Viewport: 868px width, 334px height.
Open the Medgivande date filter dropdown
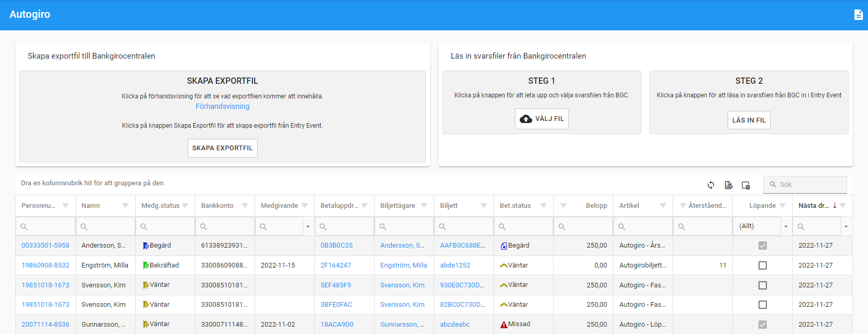pos(307,227)
